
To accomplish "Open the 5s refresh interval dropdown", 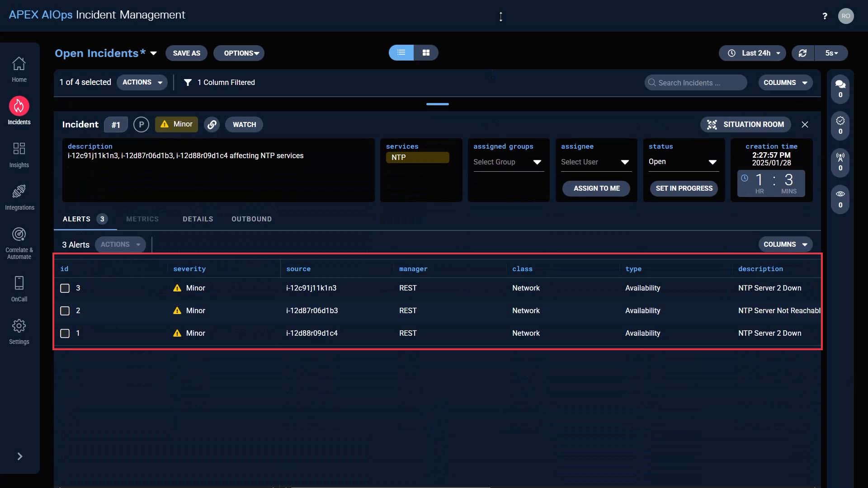I will [831, 53].
